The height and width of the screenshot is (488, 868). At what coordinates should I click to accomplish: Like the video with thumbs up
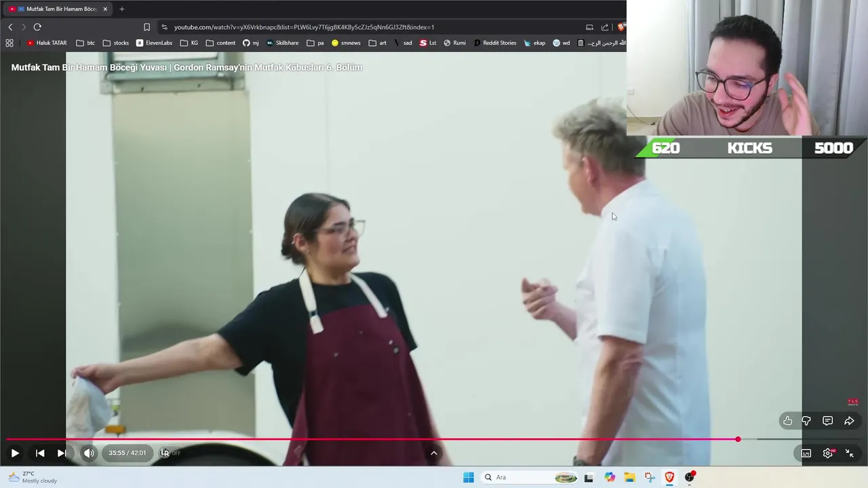(787, 421)
